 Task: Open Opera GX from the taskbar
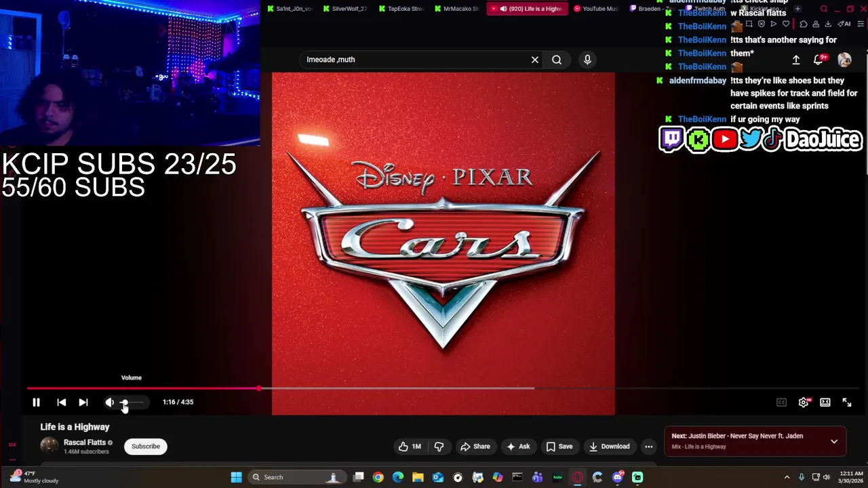tap(578, 477)
